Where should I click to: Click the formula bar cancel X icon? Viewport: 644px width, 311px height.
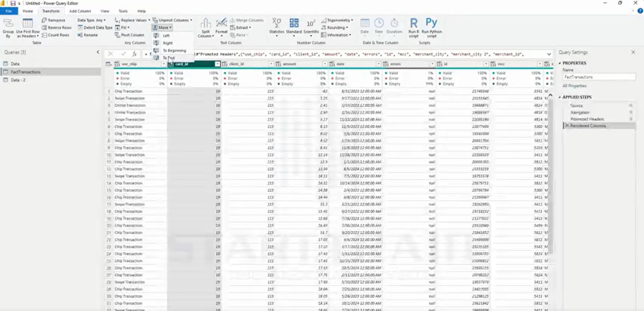point(110,54)
